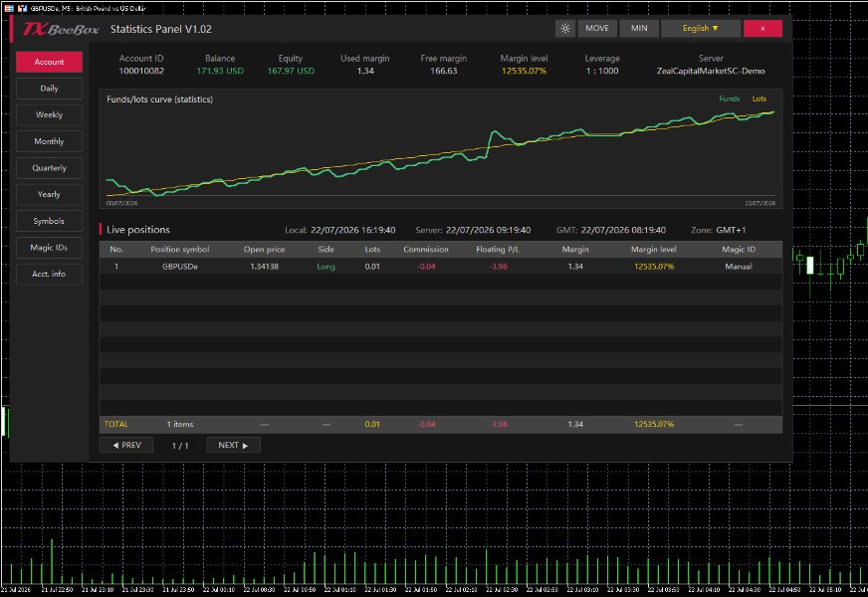
Task: Click the Magic ID column header
Action: pos(739,250)
